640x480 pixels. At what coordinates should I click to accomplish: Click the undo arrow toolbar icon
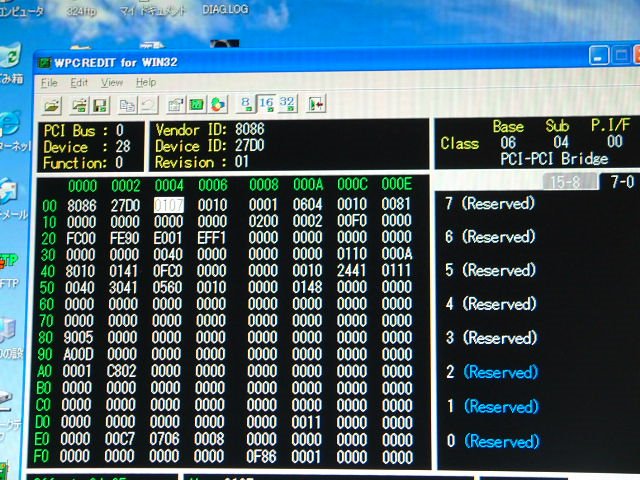tap(148, 105)
